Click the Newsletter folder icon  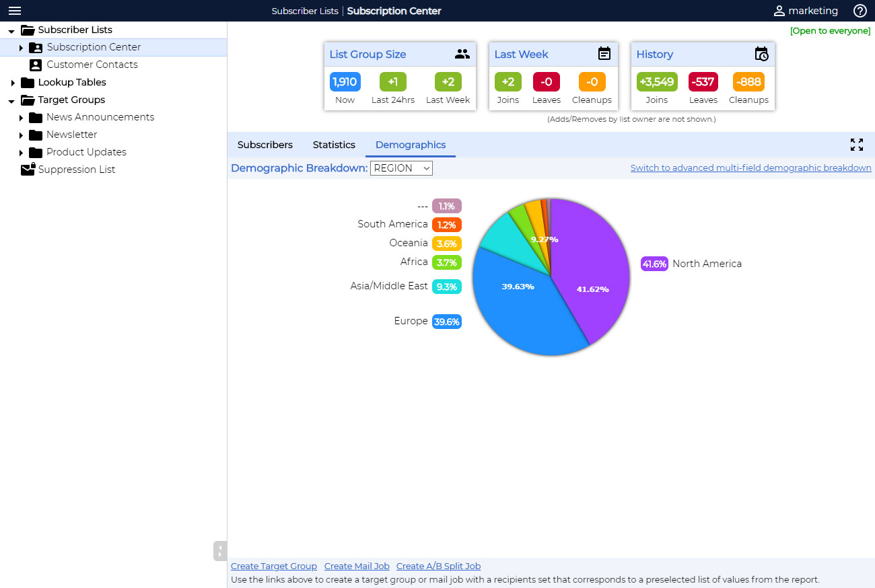(x=36, y=135)
